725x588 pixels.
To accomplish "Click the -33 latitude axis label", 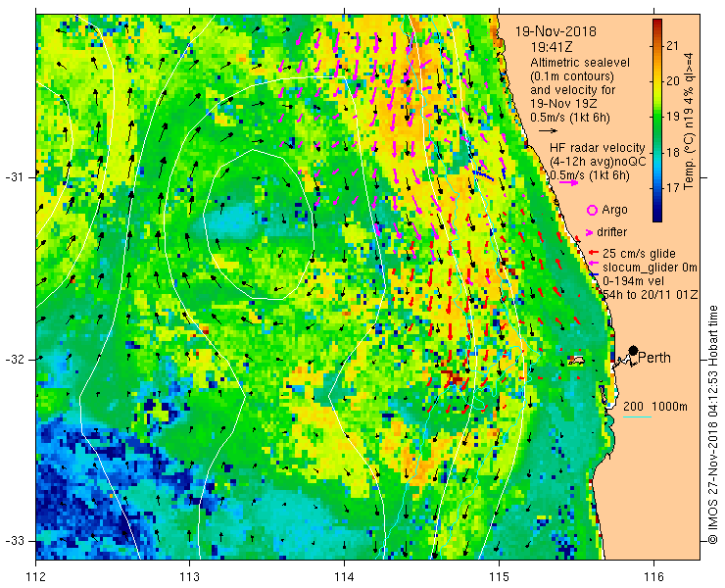I will (x=17, y=541).
